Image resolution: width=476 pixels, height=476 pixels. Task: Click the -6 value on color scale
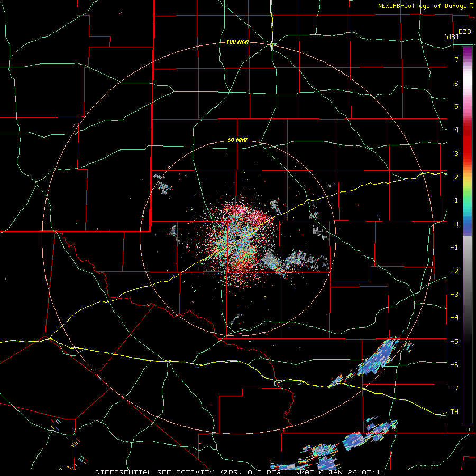[454, 365]
